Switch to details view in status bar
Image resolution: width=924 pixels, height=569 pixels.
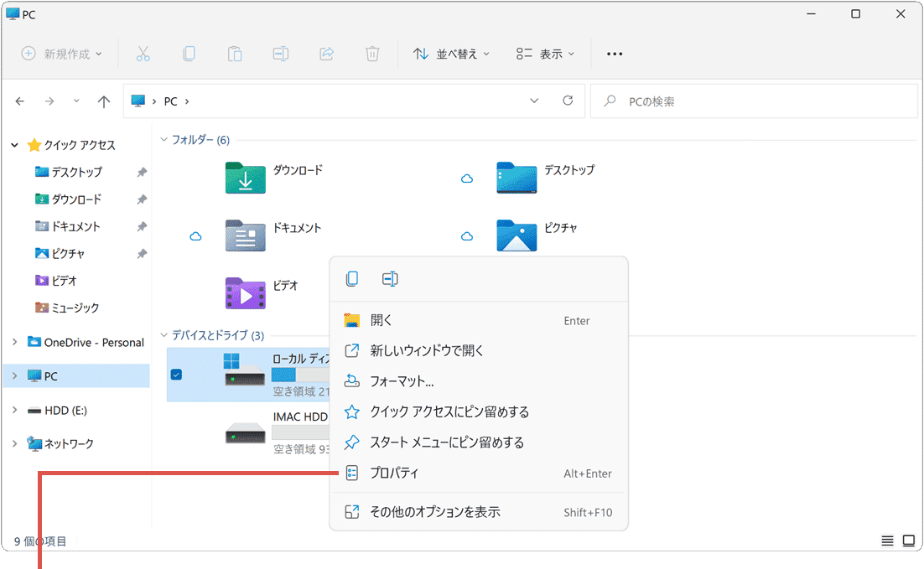click(x=886, y=541)
